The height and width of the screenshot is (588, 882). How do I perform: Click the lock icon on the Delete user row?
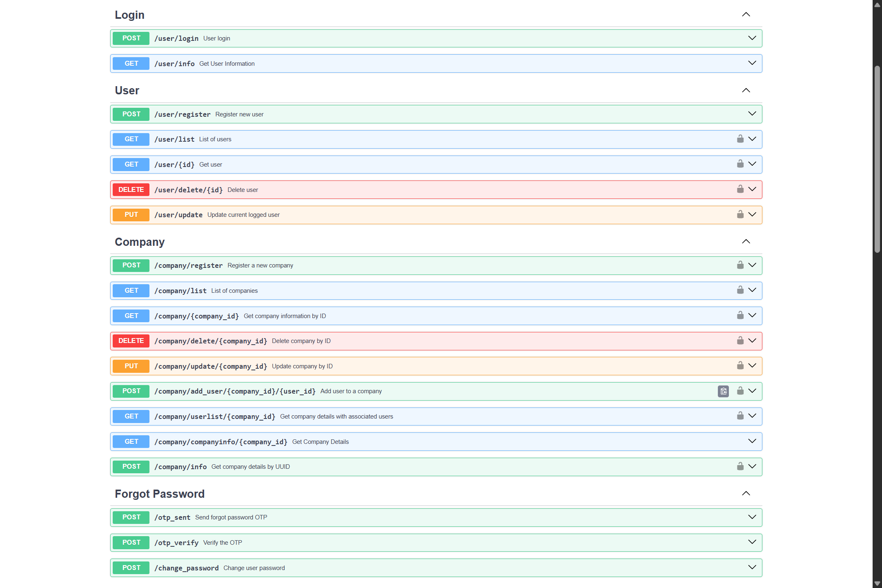[740, 189]
